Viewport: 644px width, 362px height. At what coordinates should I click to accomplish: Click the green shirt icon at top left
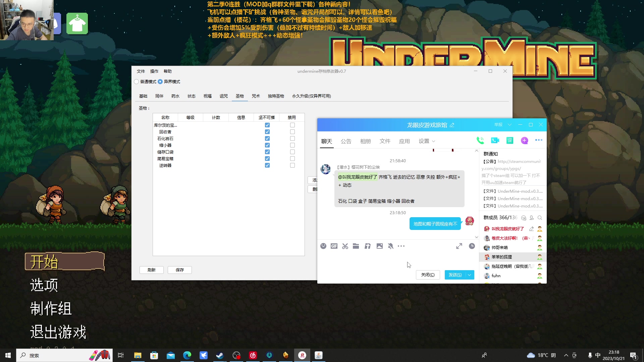tap(77, 23)
